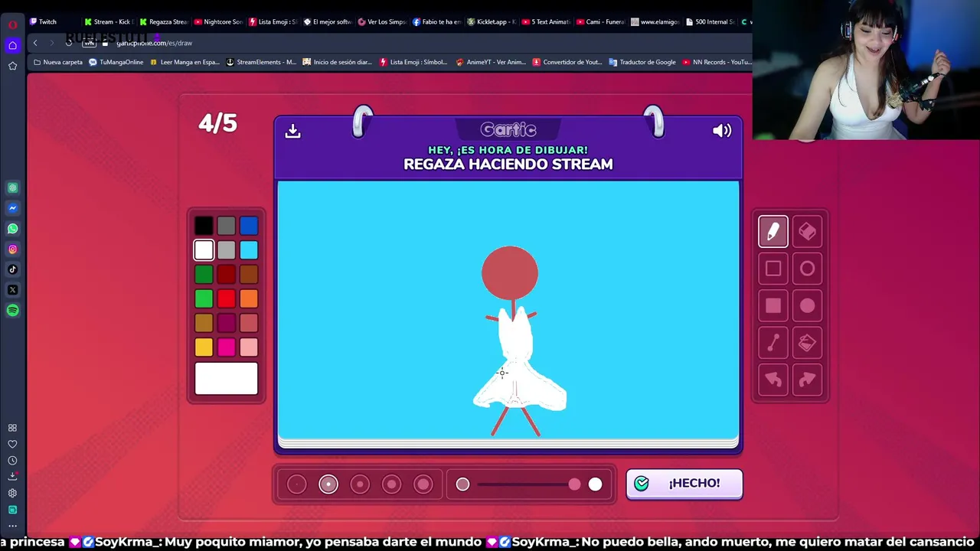Pick the dark red color swatch
The width and height of the screenshot is (980, 551).
[226, 274]
